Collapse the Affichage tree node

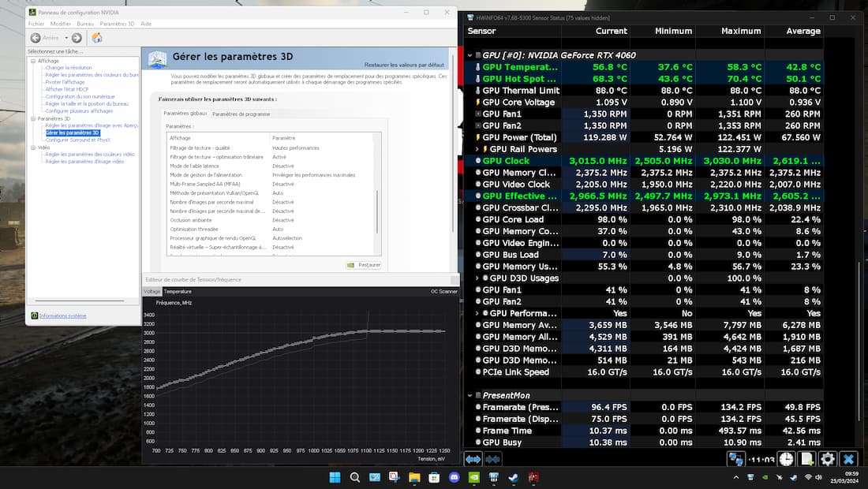tap(33, 61)
